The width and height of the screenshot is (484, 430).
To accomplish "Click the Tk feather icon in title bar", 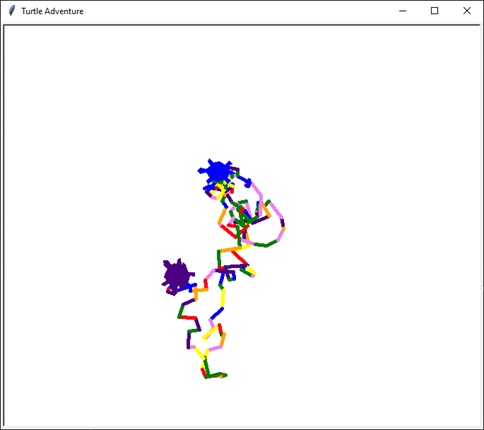I will point(12,11).
